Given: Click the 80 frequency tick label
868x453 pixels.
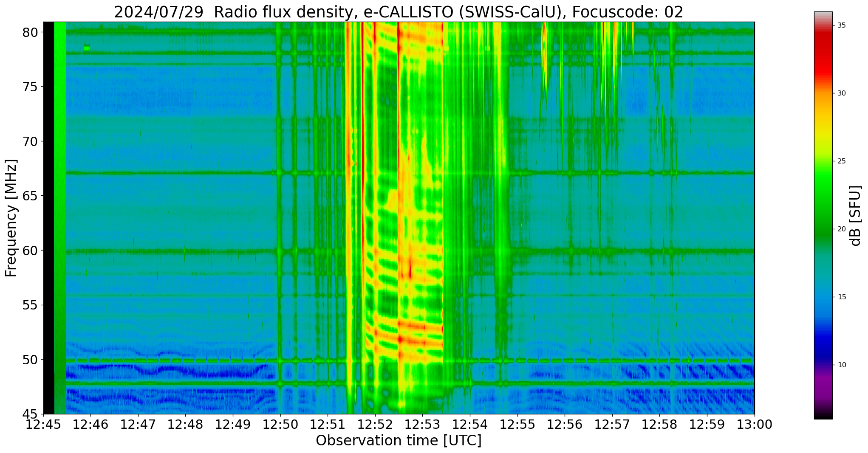Looking at the screenshot, I should (x=30, y=32).
